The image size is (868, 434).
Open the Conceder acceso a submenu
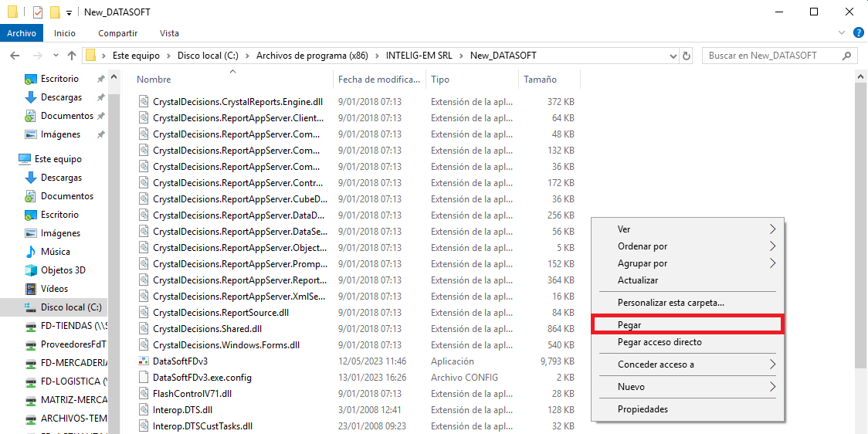coord(687,364)
